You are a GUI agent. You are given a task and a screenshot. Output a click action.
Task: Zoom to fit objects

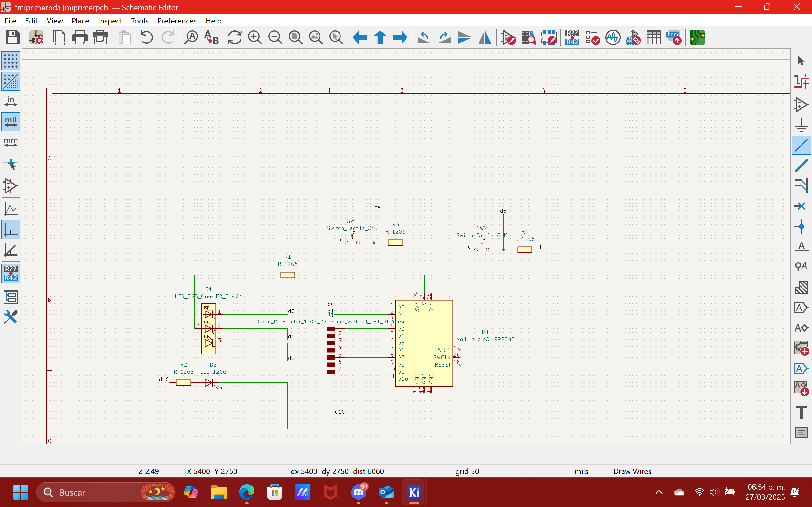pyautogui.click(x=316, y=37)
